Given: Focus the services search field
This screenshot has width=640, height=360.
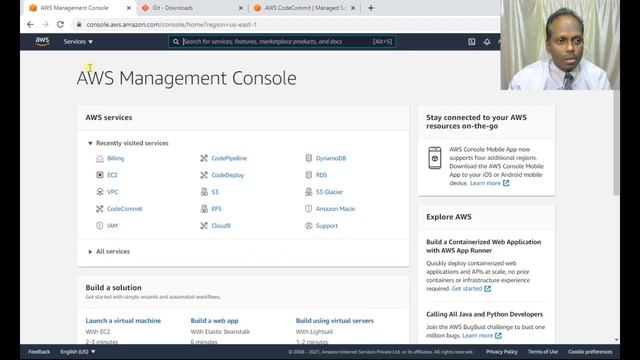Looking at the screenshot, I should [282, 42].
